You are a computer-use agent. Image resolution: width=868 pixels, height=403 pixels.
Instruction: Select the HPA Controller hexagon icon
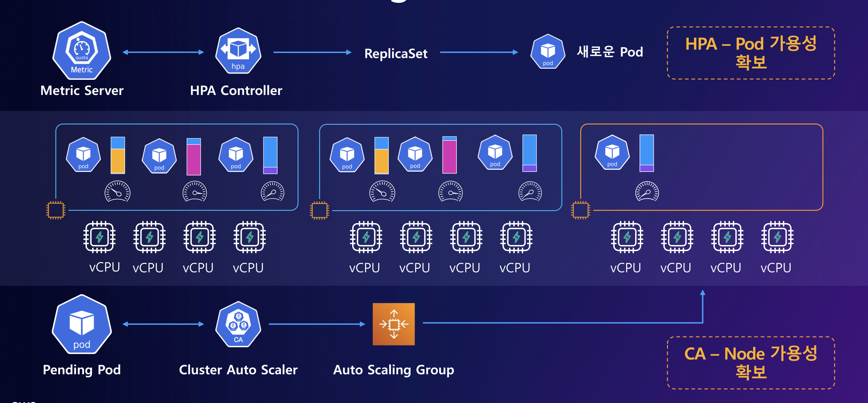point(238,51)
